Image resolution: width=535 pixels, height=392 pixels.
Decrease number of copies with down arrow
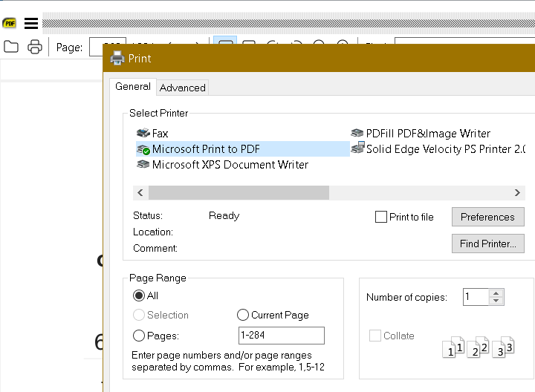pos(496,301)
